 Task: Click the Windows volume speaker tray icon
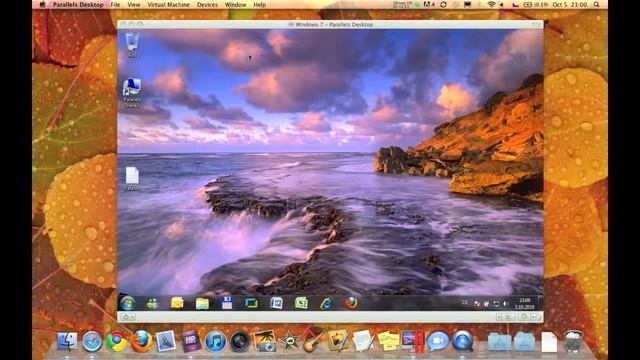pyautogui.click(x=506, y=304)
